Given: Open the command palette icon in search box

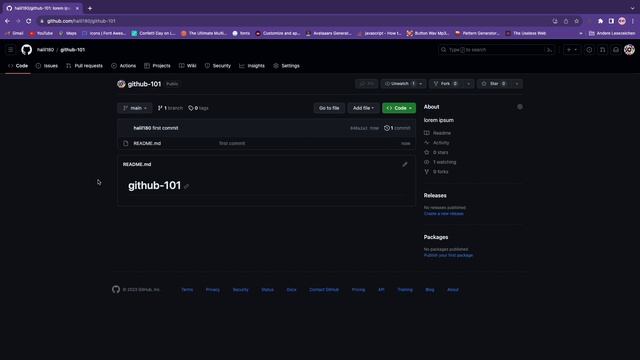Looking at the screenshot, I should coord(549,50).
